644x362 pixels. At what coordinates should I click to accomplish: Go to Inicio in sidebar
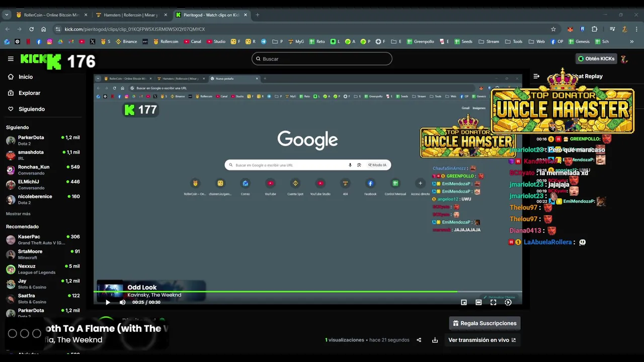coord(26,77)
